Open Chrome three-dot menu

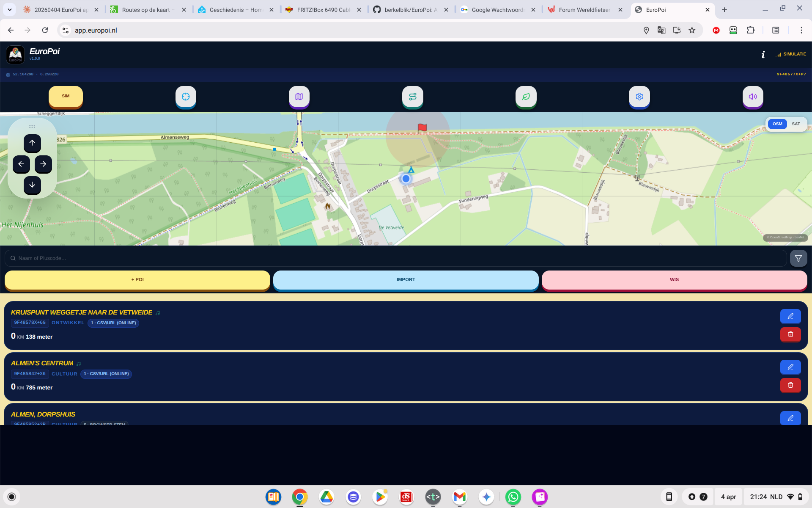coord(801,30)
